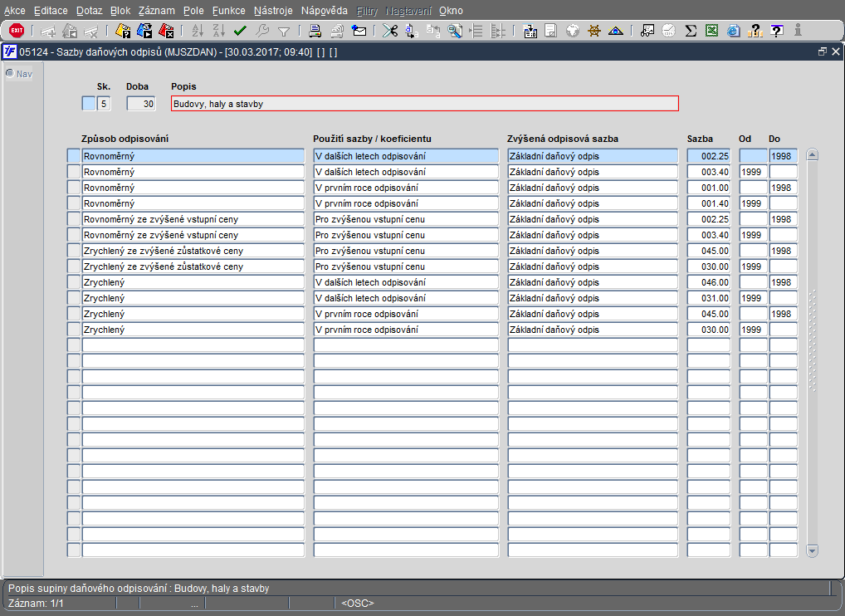Click the Excel export icon

click(x=712, y=31)
